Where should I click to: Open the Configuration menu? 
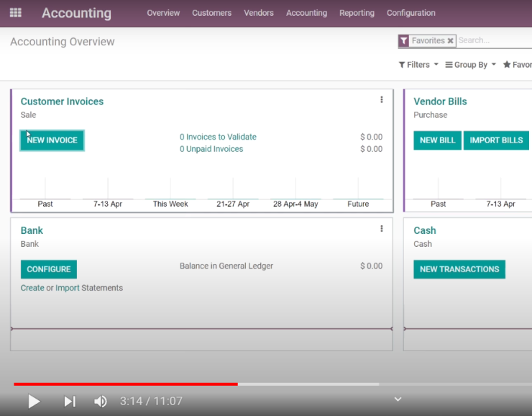(x=411, y=13)
